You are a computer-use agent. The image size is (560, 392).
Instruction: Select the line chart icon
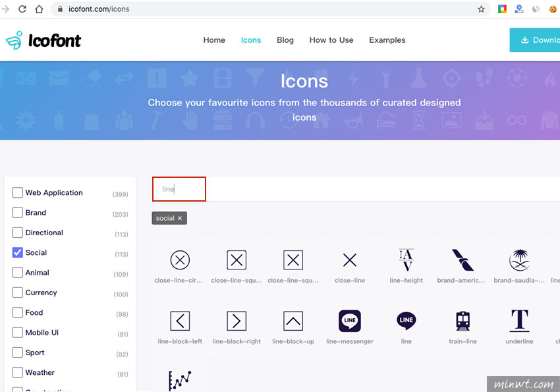pyautogui.click(x=180, y=381)
